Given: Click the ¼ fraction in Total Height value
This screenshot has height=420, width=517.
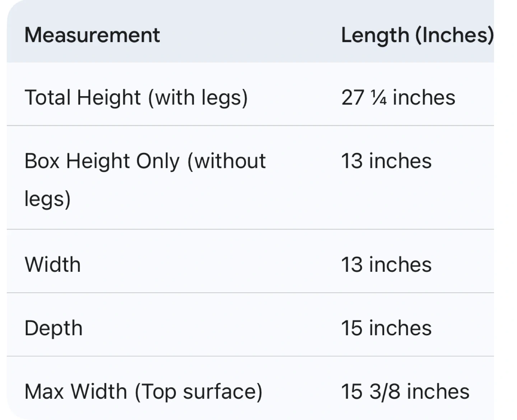Looking at the screenshot, I should [x=379, y=98].
